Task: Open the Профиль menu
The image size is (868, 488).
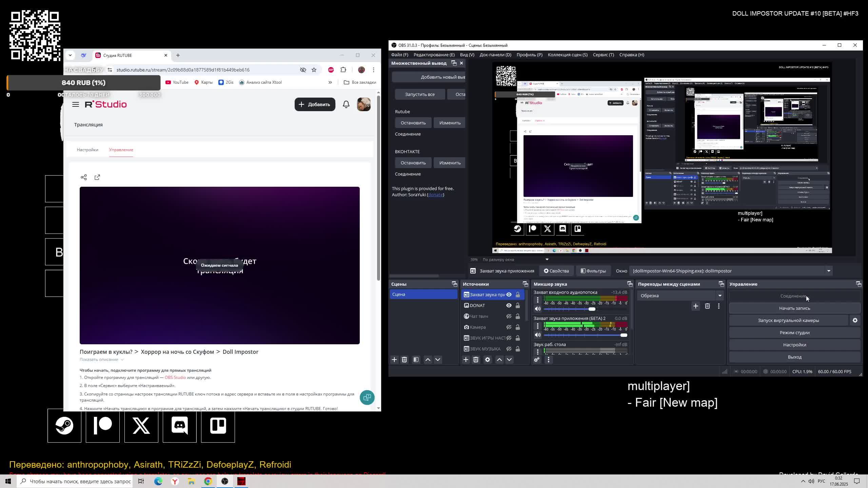Action: [529, 55]
